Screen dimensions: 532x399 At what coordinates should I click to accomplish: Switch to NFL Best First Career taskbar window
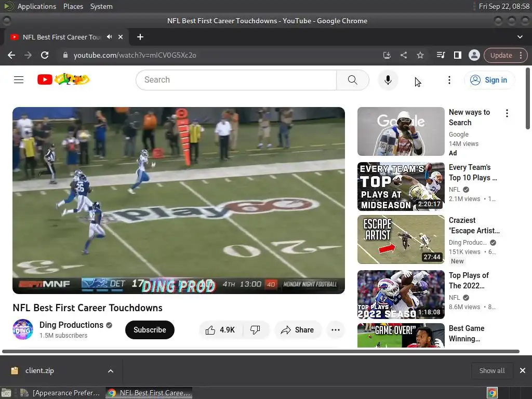pyautogui.click(x=149, y=393)
